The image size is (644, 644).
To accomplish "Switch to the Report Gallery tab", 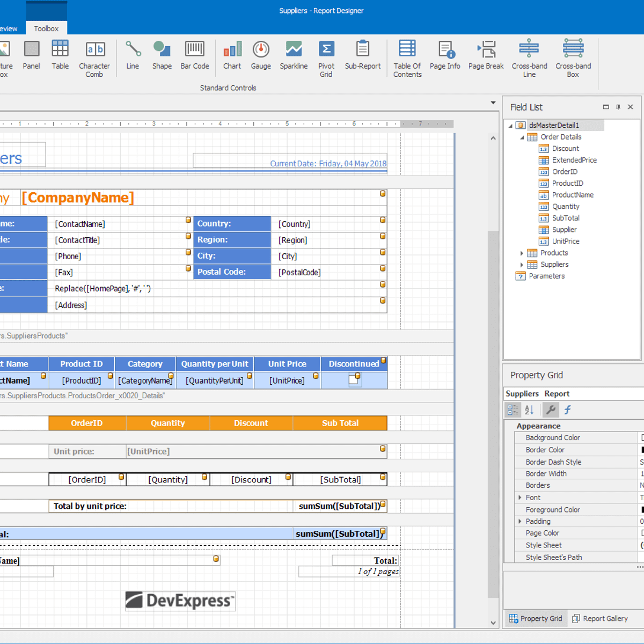I will pyautogui.click(x=599, y=618).
